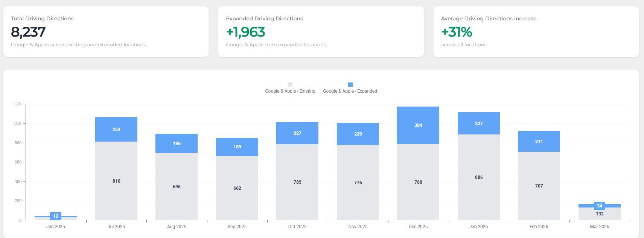The width and height of the screenshot is (644, 238).
Task: Select the Dec 2025 expanded segment 384
Action: point(418,125)
